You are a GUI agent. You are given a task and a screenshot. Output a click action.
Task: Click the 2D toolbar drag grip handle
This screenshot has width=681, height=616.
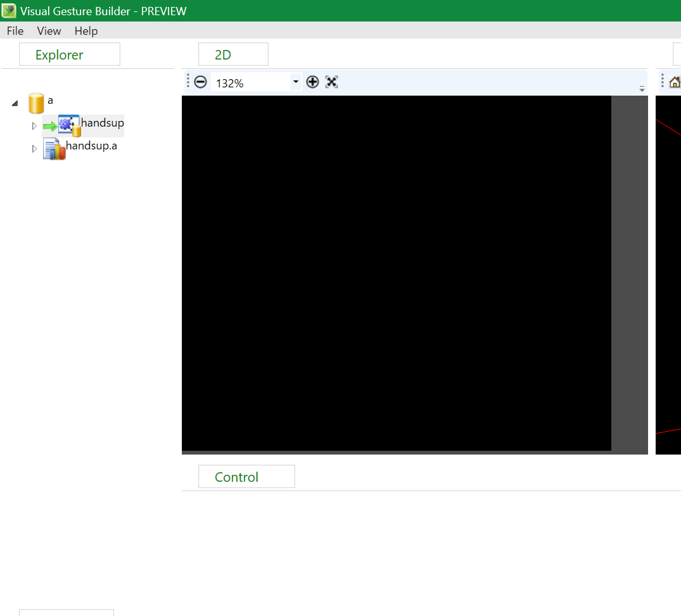(x=188, y=81)
